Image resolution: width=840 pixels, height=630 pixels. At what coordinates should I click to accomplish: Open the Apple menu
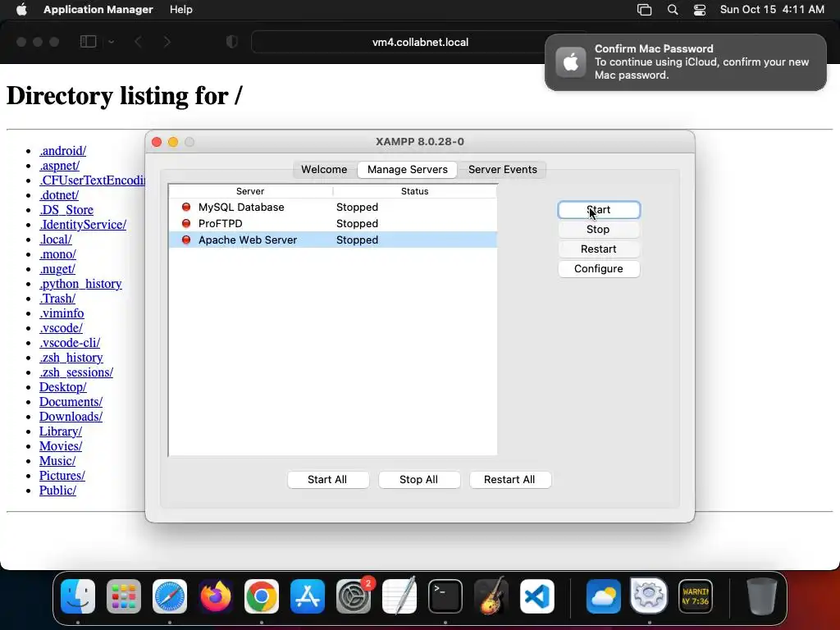tap(21, 10)
